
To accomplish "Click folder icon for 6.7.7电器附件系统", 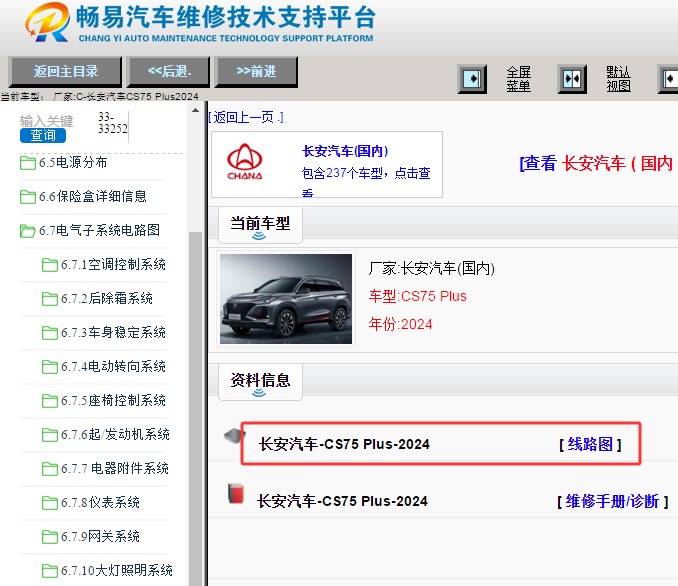I will [50, 468].
